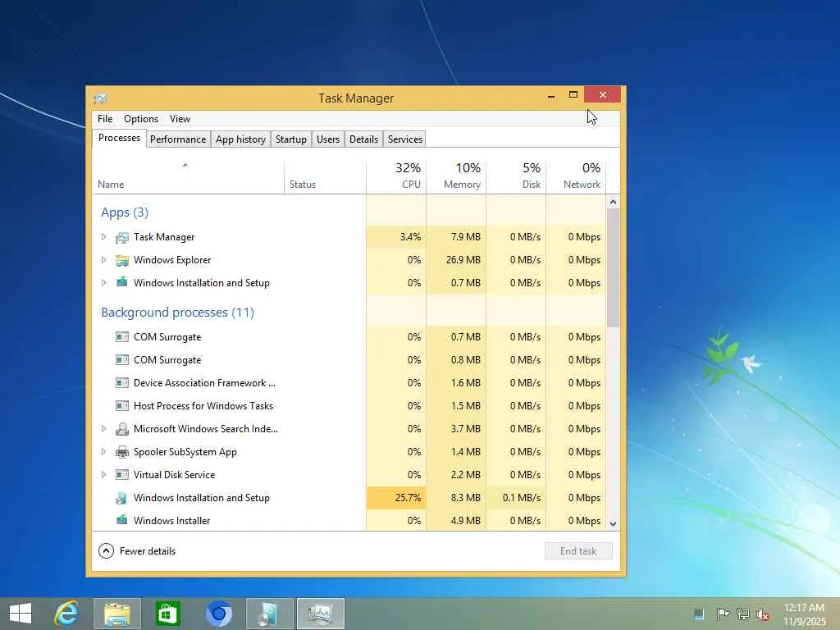The image size is (840, 630).
Task: Click the background Windows Installation and Setup icon
Action: (121, 498)
